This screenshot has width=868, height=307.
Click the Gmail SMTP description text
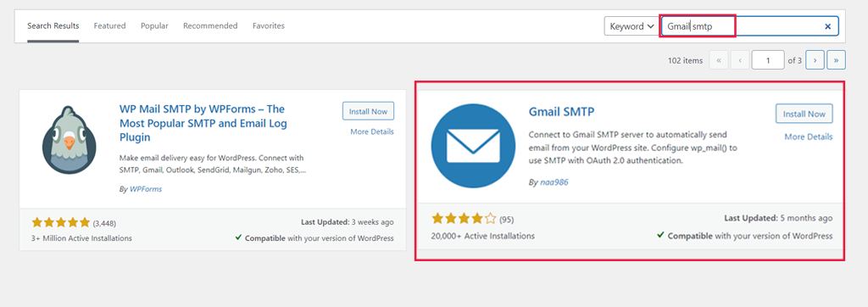633,148
